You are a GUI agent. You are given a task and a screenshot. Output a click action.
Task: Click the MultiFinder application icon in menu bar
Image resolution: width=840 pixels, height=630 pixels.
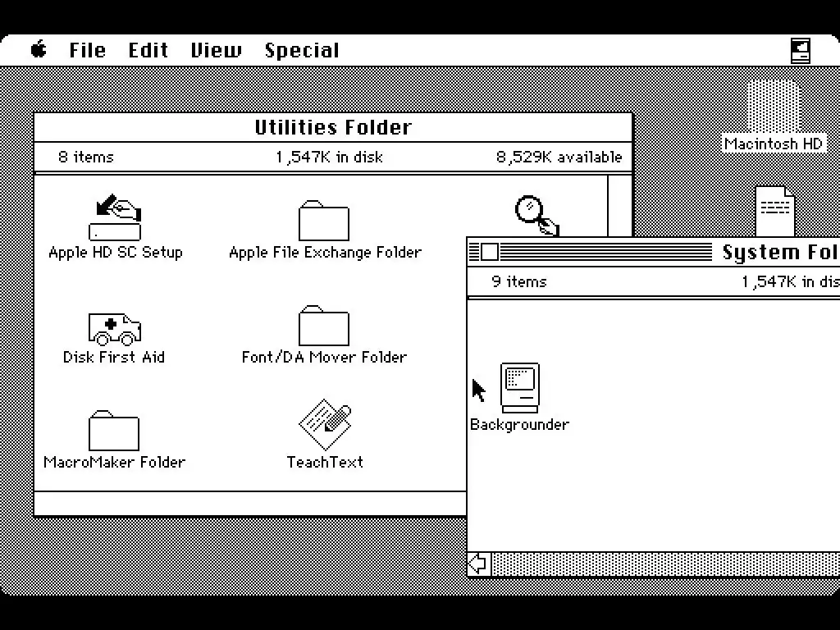tap(801, 51)
